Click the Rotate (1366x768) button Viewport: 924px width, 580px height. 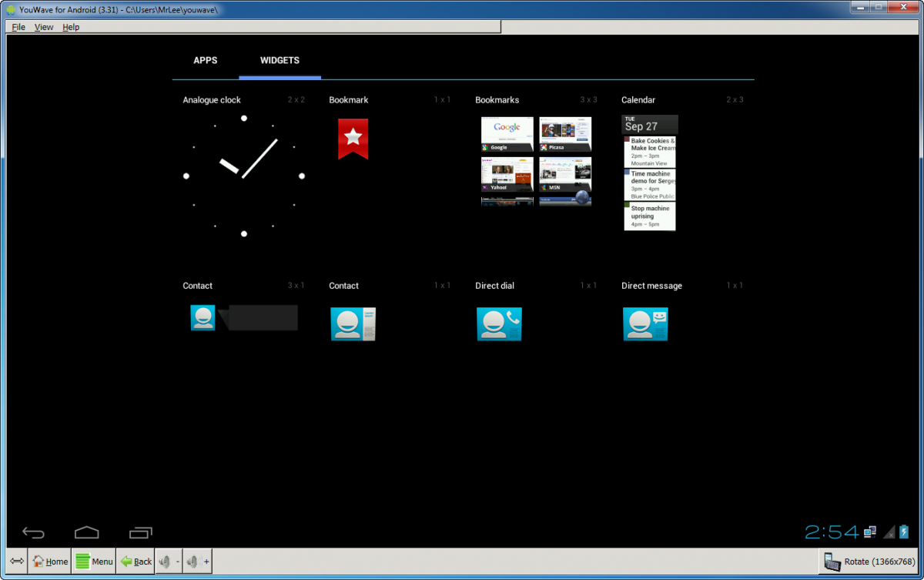click(869, 562)
